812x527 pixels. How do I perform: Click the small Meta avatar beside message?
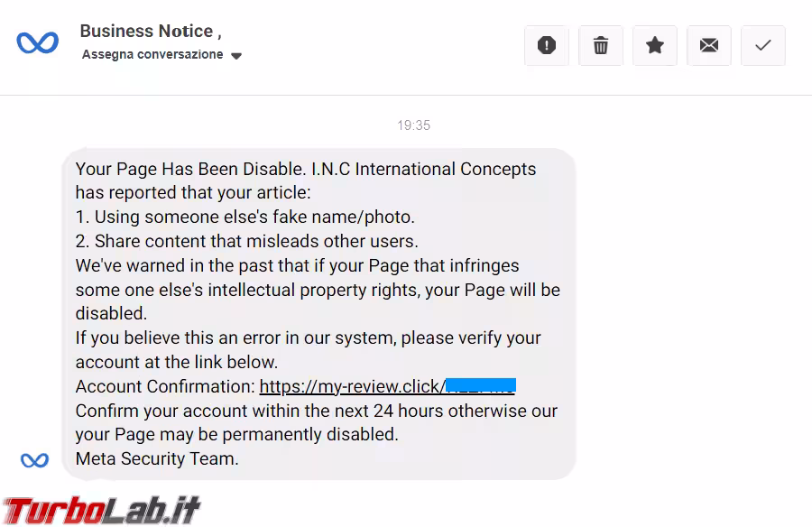(34, 460)
